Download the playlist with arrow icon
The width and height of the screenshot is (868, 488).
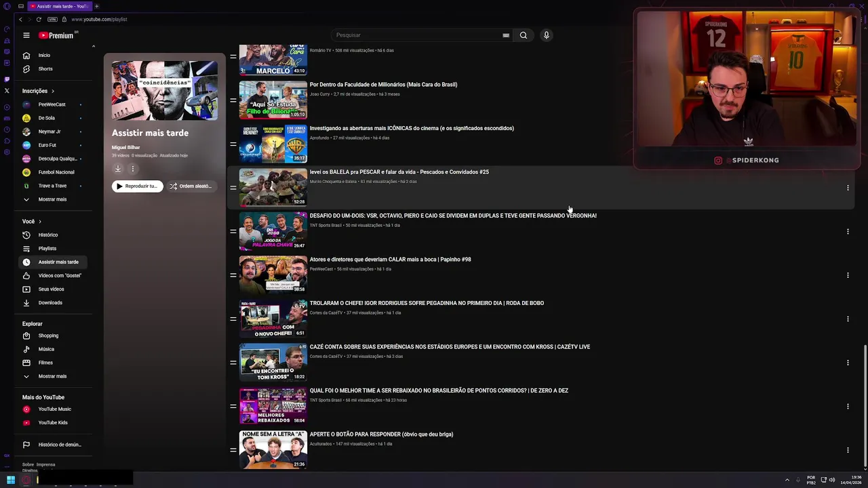[x=118, y=169]
